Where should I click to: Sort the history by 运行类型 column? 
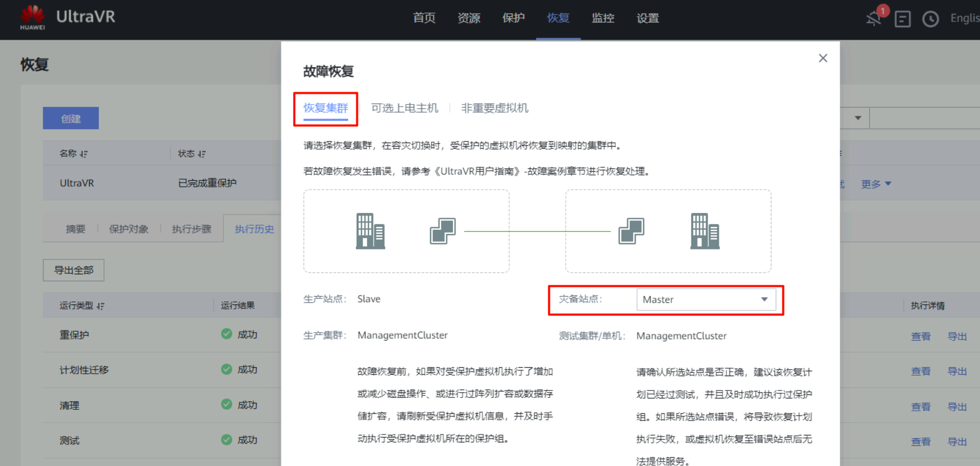pos(100,306)
